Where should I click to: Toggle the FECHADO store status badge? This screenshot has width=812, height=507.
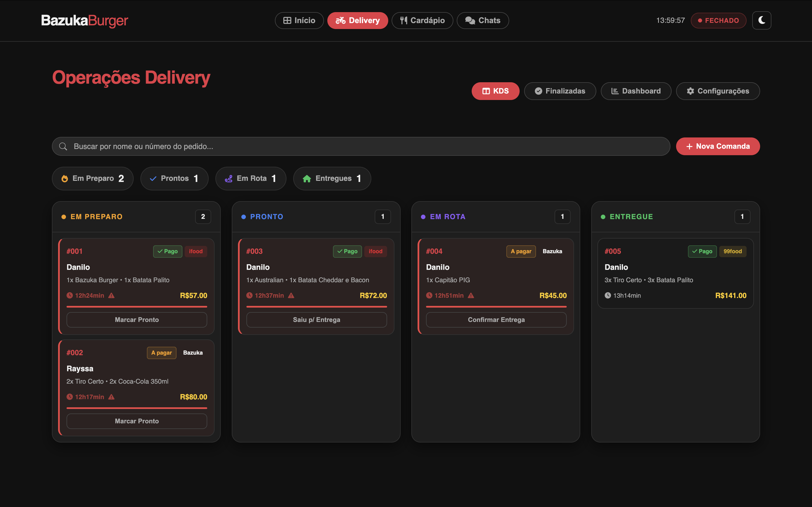pyautogui.click(x=718, y=21)
